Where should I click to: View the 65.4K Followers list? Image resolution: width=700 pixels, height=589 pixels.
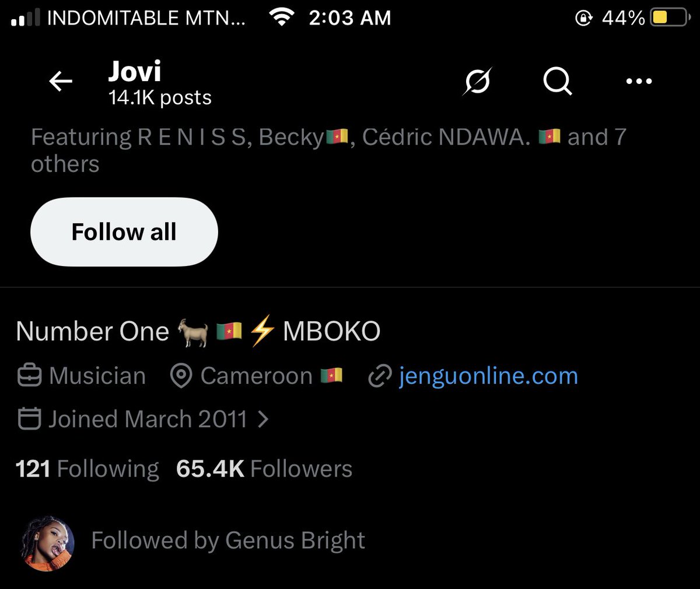[x=264, y=469]
